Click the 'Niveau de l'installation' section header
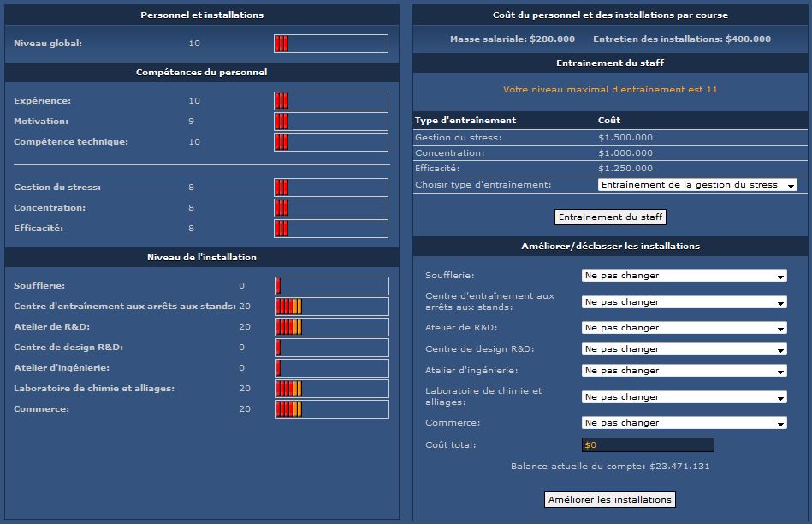This screenshot has width=812, height=524. point(202,258)
